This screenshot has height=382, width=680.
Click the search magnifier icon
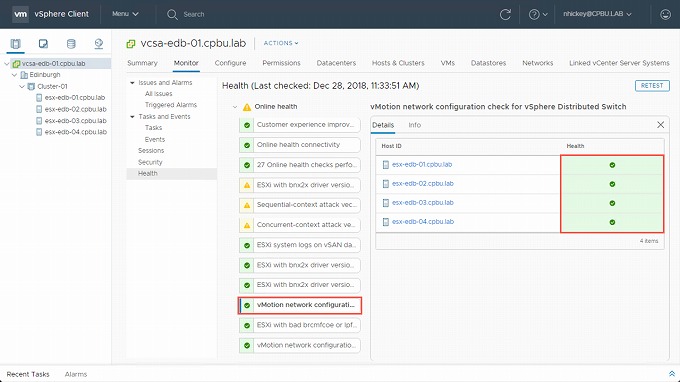pos(172,14)
